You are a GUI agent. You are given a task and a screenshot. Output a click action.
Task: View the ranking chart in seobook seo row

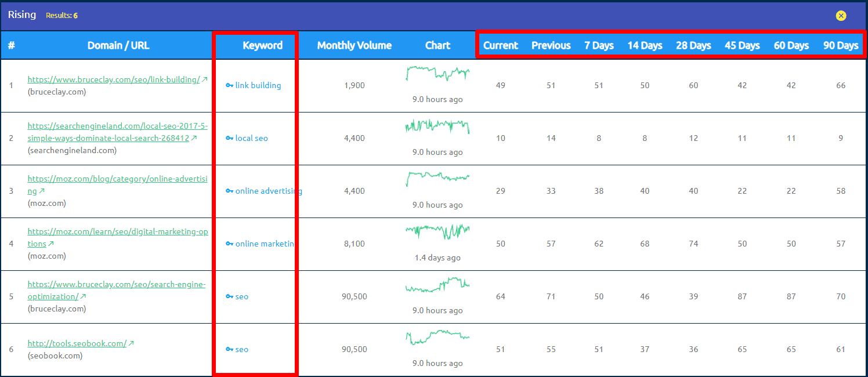(x=437, y=338)
